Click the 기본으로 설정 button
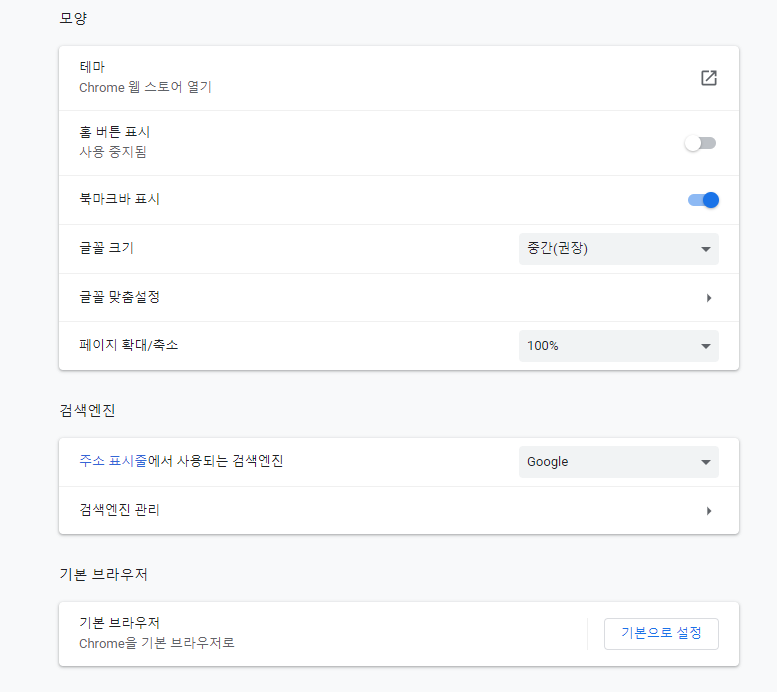The width and height of the screenshot is (777, 692). click(x=661, y=633)
